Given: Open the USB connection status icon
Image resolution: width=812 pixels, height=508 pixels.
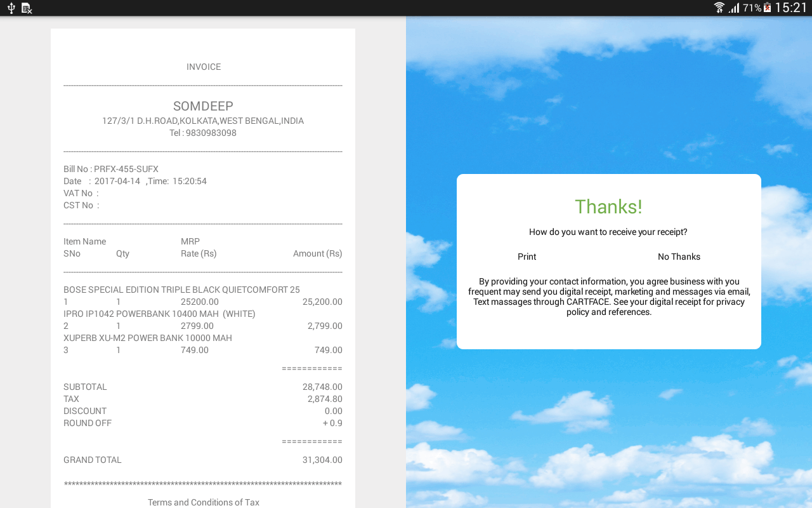Looking at the screenshot, I should click(11, 8).
